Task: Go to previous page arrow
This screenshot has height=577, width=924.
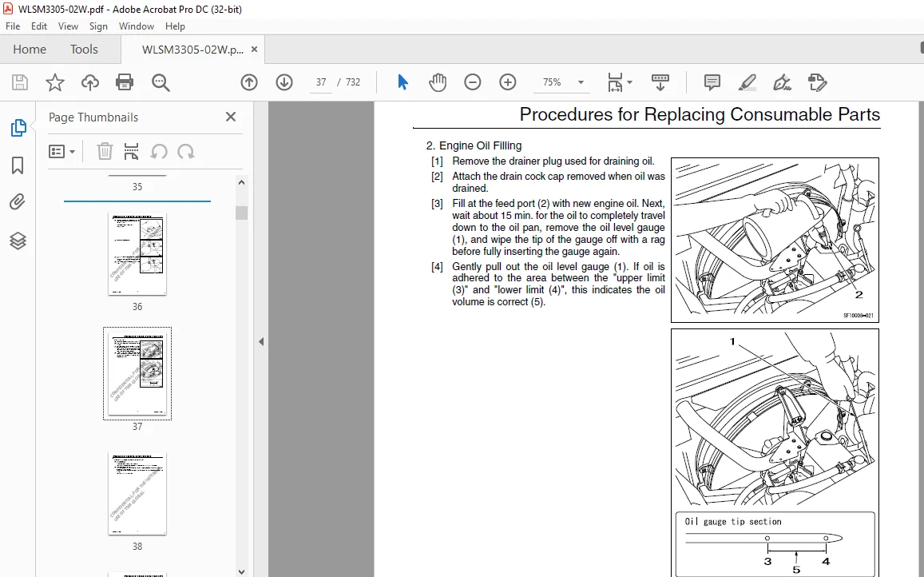Action: 249,82
